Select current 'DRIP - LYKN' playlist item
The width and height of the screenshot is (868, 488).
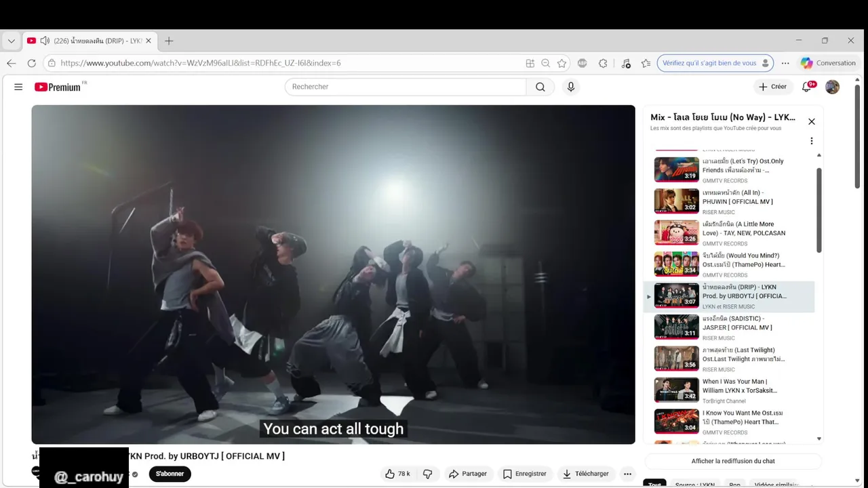tap(729, 296)
